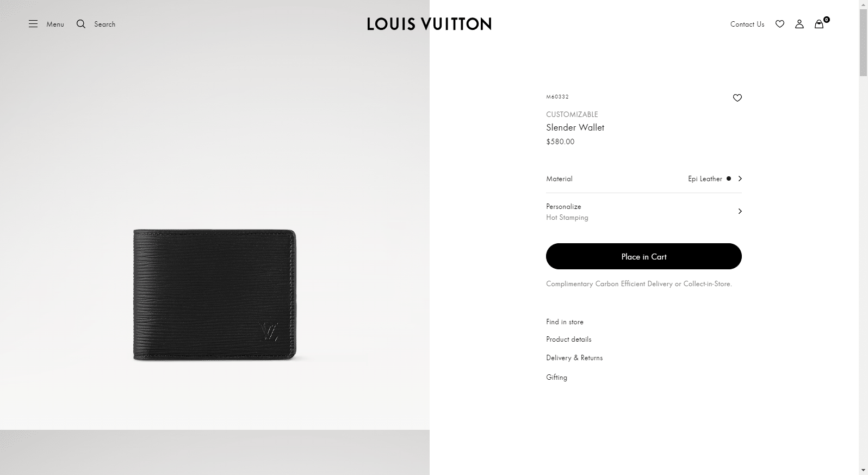Image resolution: width=868 pixels, height=475 pixels.
Task: Select the black Epi Leather color dot
Action: 729,178
